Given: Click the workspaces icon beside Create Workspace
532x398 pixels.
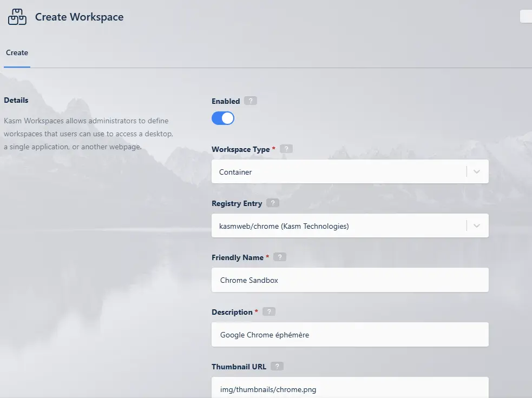Looking at the screenshot, I should point(17,17).
